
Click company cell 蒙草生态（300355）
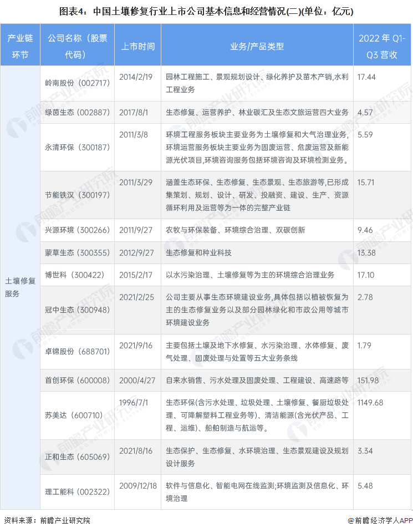(x=77, y=253)
